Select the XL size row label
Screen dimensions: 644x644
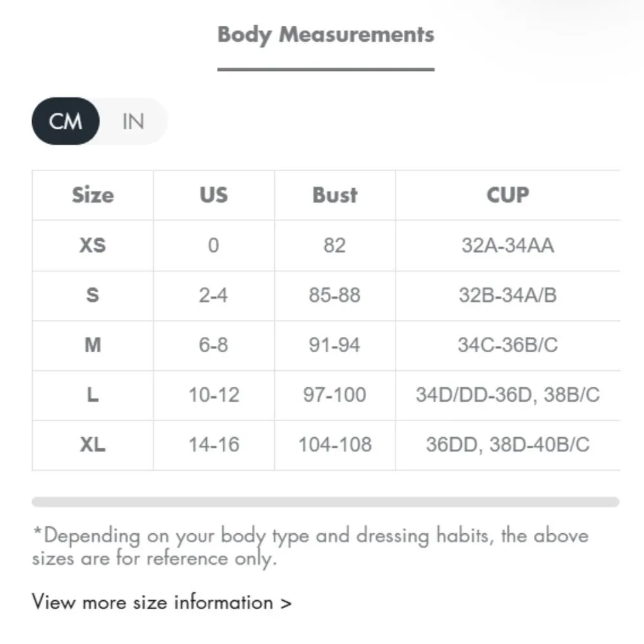pos(93,445)
